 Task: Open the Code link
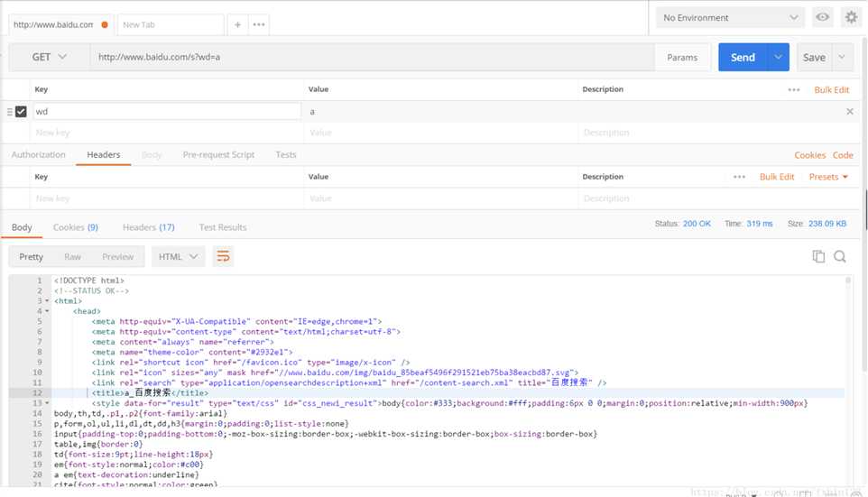843,155
